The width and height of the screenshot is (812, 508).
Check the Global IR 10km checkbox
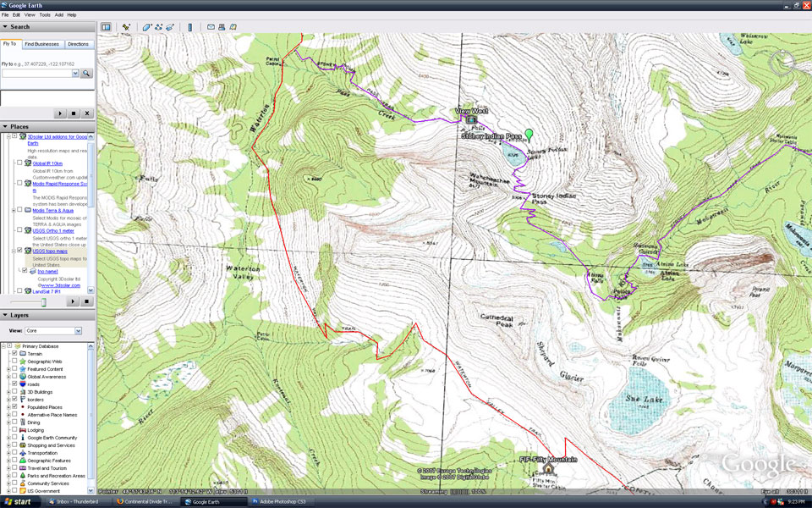click(x=19, y=163)
